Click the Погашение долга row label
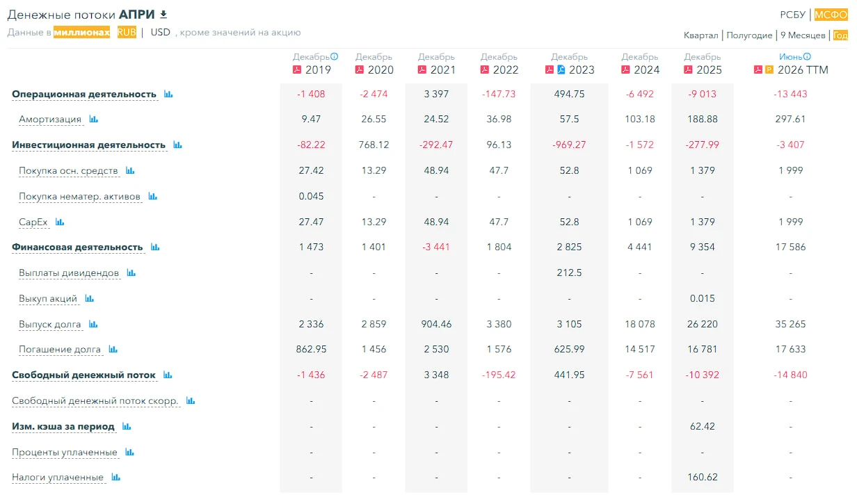The image size is (857, 504). pyautogui.click(x=60, y=350)
